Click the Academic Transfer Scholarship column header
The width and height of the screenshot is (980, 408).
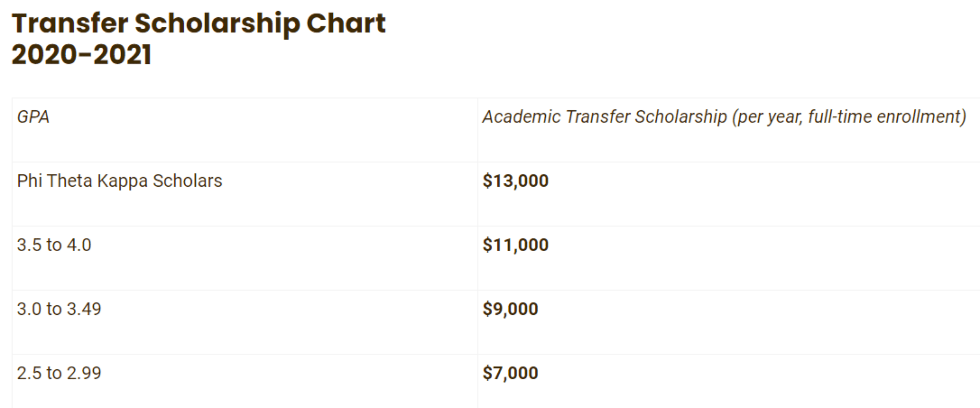pos(724,117)
